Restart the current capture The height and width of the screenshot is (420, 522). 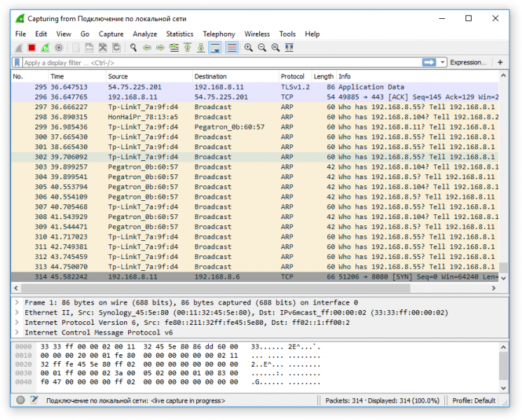tap(46, 48)
